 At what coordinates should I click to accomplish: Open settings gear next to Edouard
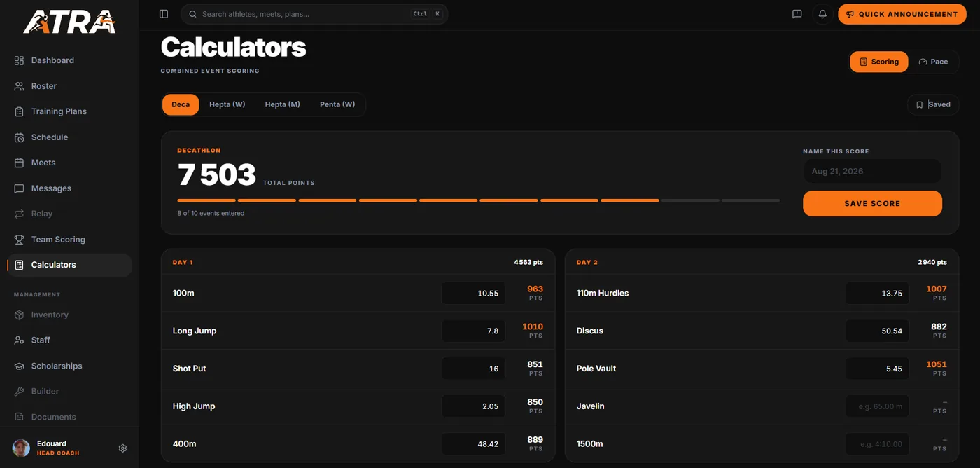coord(122,448)
